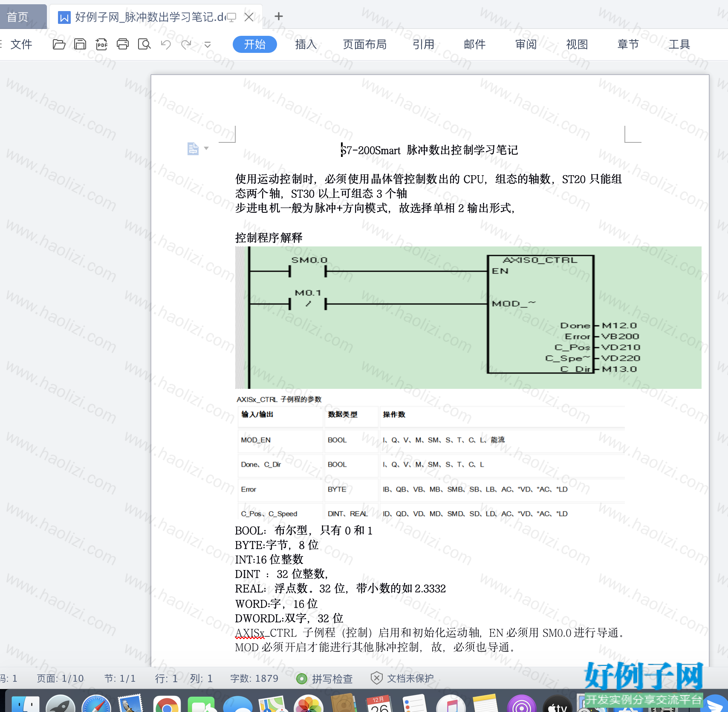
Task: Toggle 拼写检查 spell check
Action: point(325,678)
